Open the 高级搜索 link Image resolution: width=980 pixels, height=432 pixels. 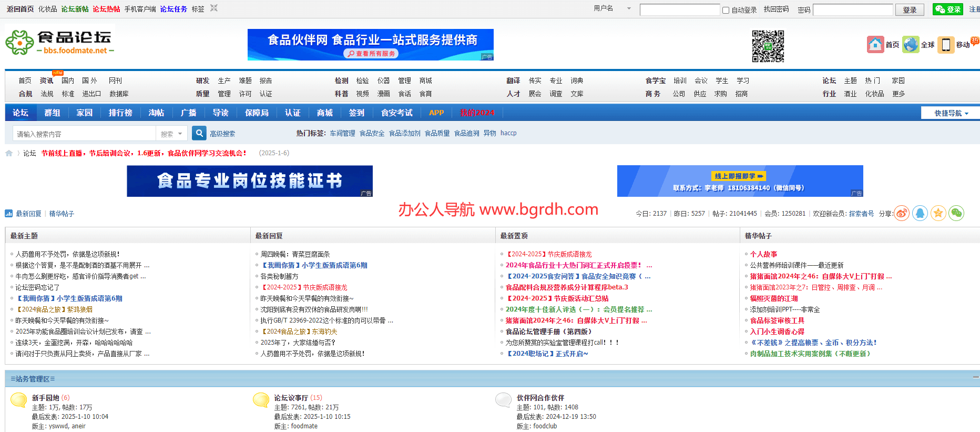click(x=222, y=134)
